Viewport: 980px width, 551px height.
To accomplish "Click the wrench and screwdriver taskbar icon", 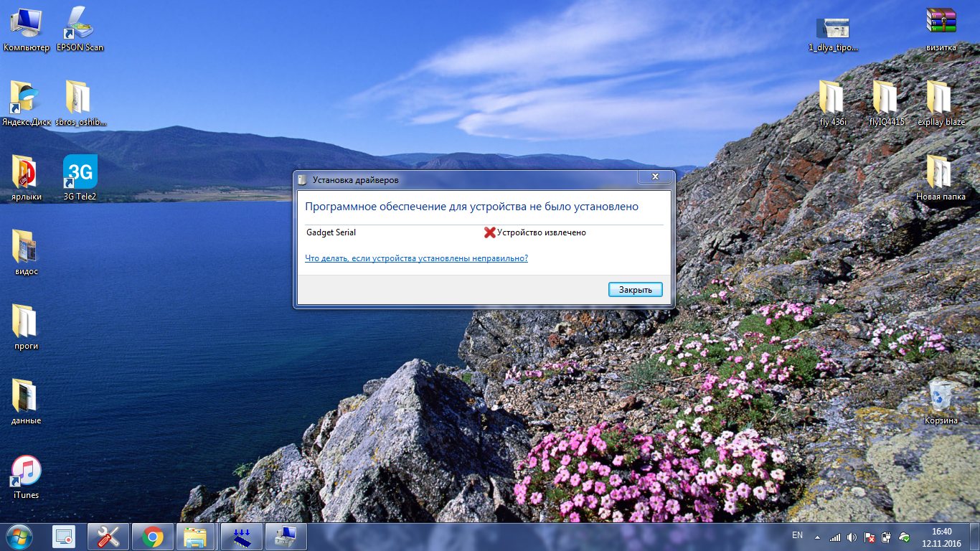I will coord(108,537).
